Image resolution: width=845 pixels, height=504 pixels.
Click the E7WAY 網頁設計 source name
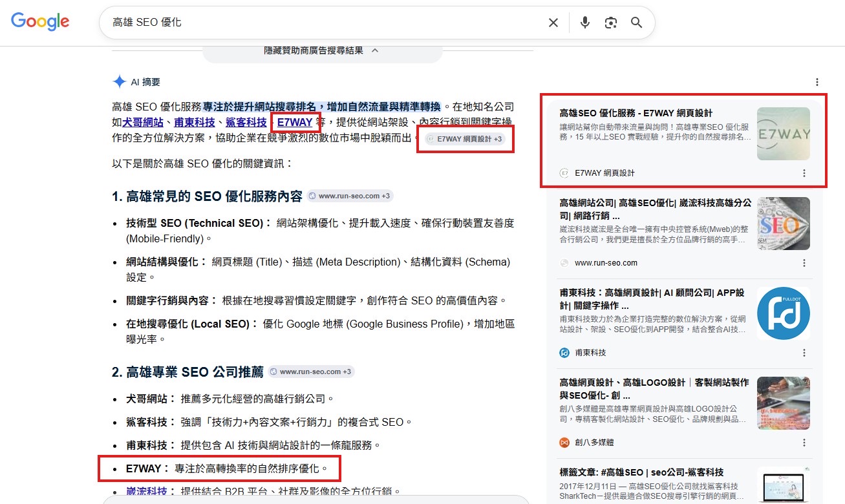pos(604,173)
